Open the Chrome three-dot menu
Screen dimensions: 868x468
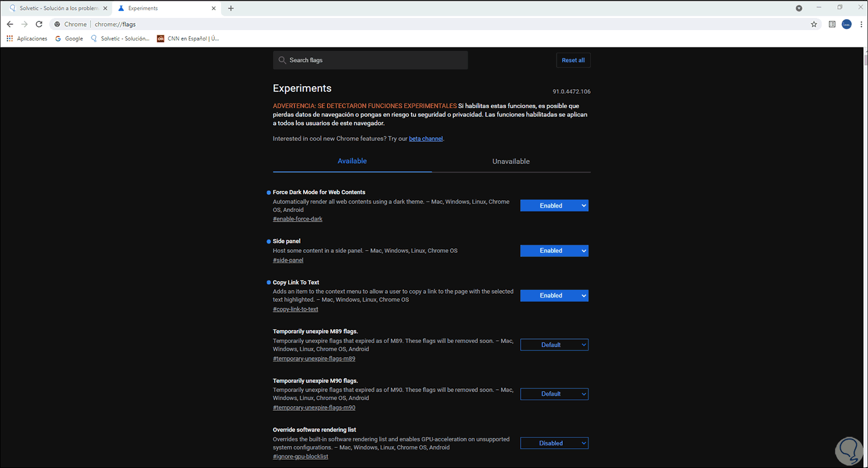click(861, 24)
